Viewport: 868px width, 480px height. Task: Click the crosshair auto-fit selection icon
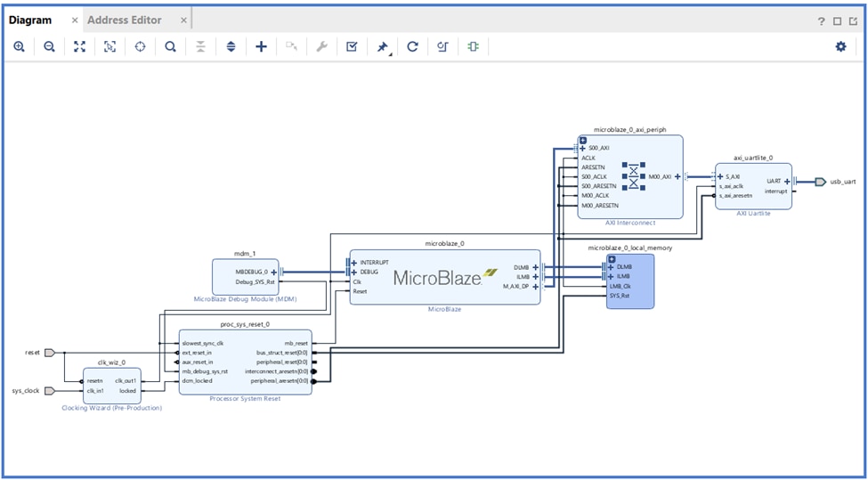pos(140,47)
